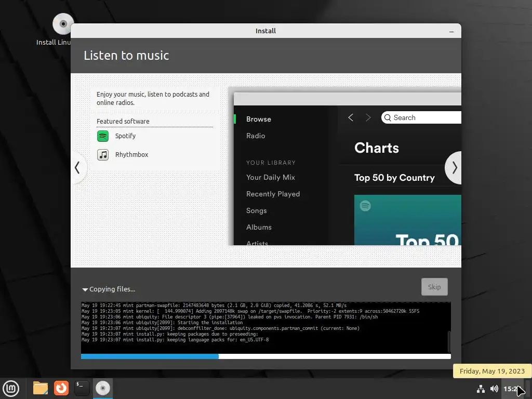Click Radio in the Spotify screenshot
Screen dimensions: 532x399
(256, 136)
